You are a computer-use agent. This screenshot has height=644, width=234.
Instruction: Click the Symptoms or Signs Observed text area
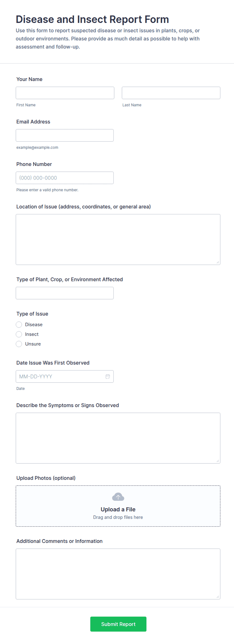(118, 438)
